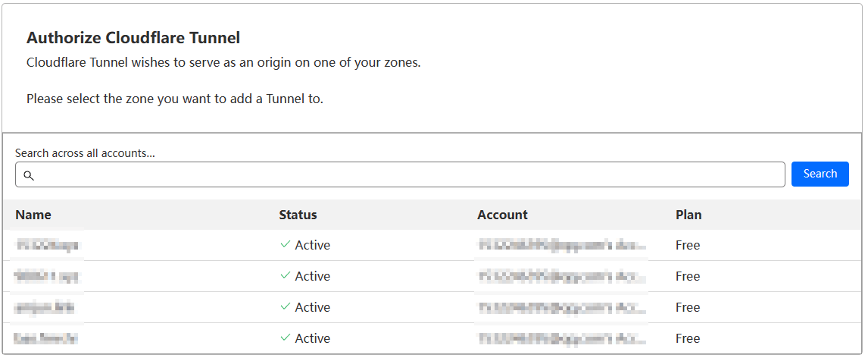868x358 pixels.
Task: Click the Free plan label in fourth row
Action: tap(688, 338)
